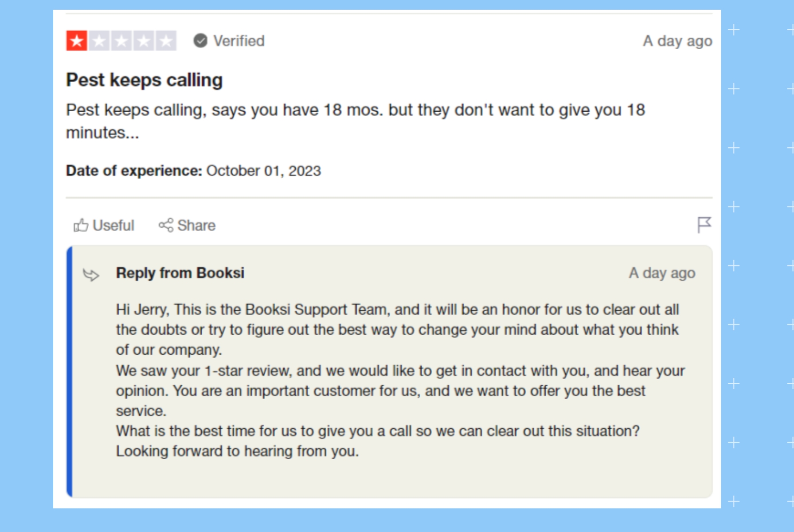Click the Share link text

tap(196, 225)
